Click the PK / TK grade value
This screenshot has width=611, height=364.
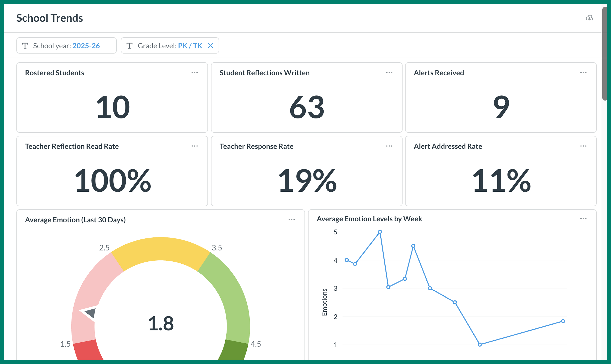click(190, 45)
